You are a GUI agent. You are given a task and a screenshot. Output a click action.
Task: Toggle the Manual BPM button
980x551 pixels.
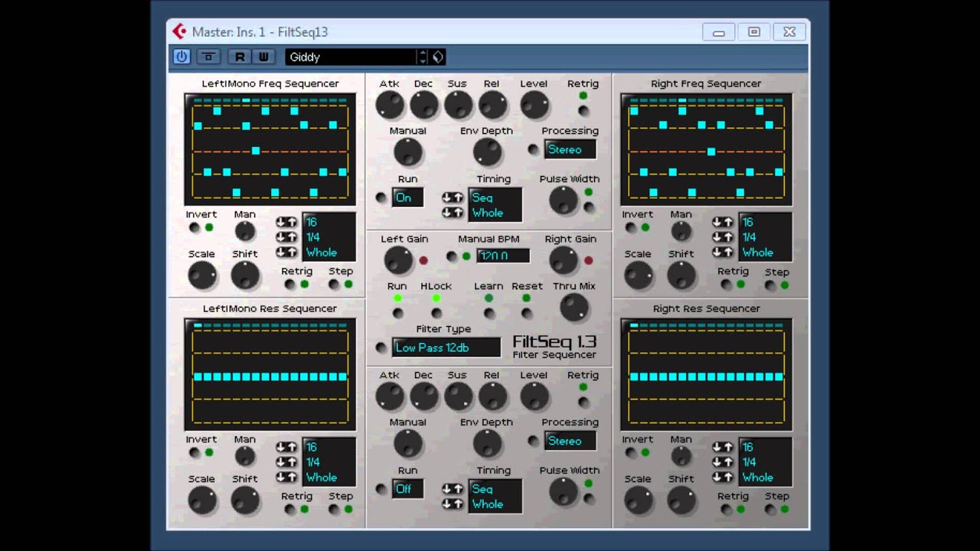pyautogui.click(x=452, y=256)
